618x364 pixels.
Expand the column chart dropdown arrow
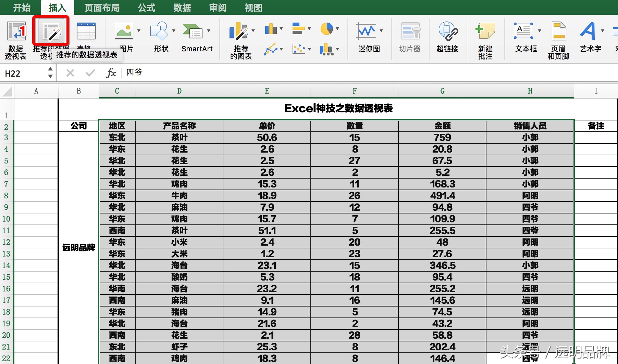coord(281,29)
